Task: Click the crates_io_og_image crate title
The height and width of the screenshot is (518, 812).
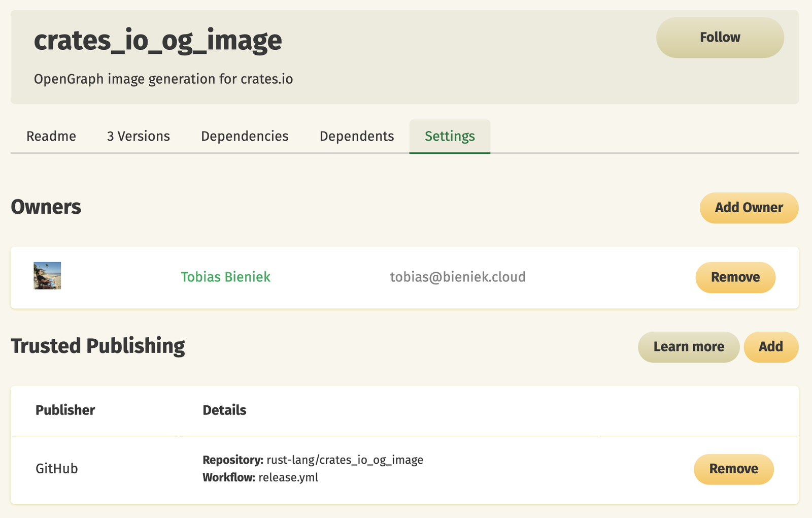Action: (158, 41)
